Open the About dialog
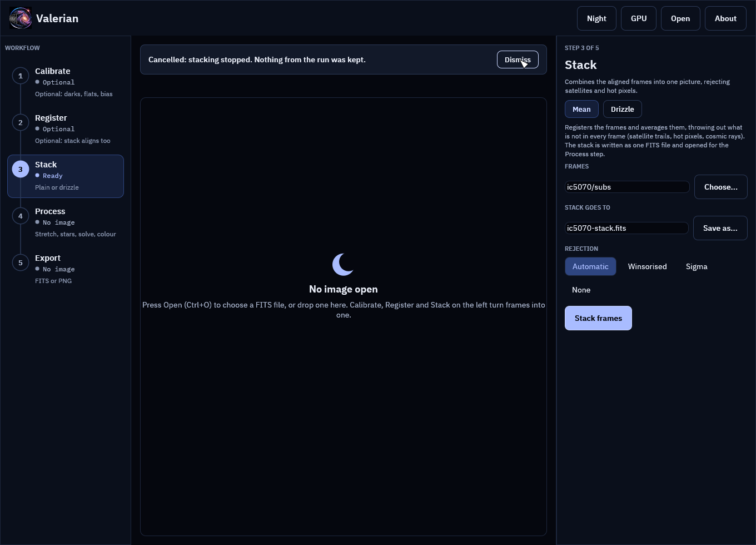The image size is (756, 545). coord(725,18)
